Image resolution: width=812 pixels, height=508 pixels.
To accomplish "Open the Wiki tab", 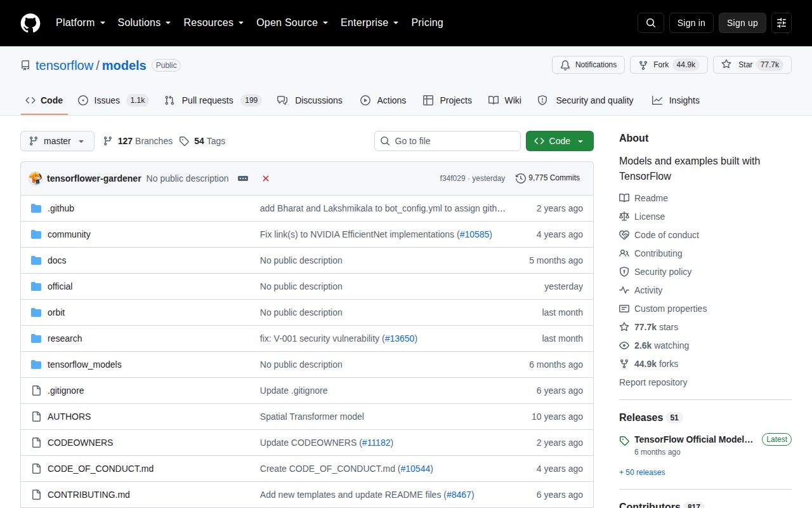I will 505,100.
